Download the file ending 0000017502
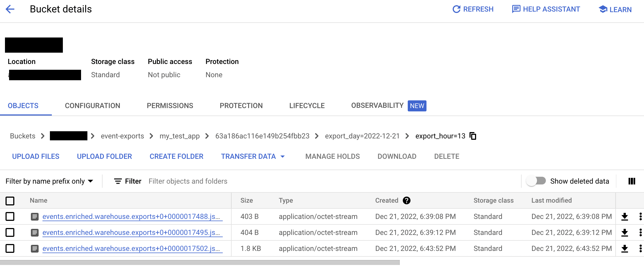 point(625,249)
